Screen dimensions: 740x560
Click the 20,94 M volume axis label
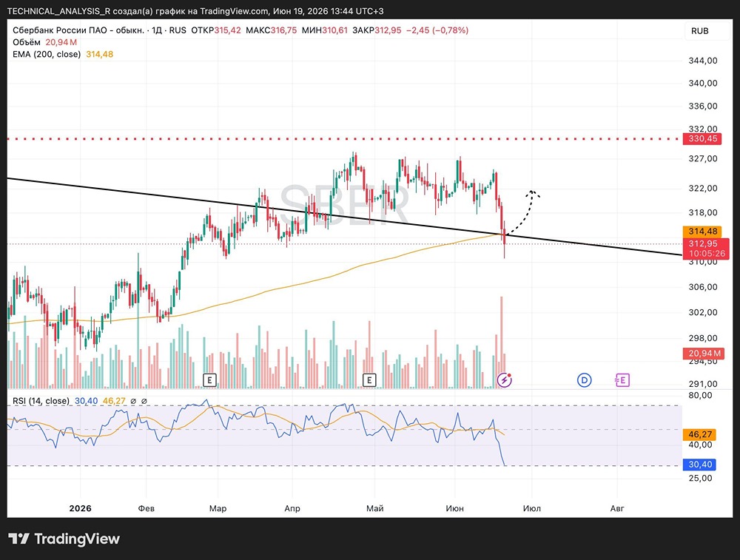tap(704, 354)
